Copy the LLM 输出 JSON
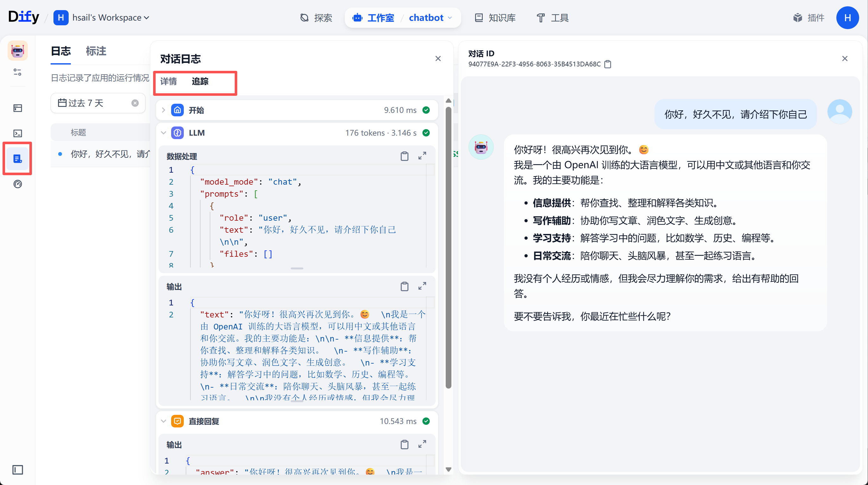868x485 pixels. coord(405,286)
